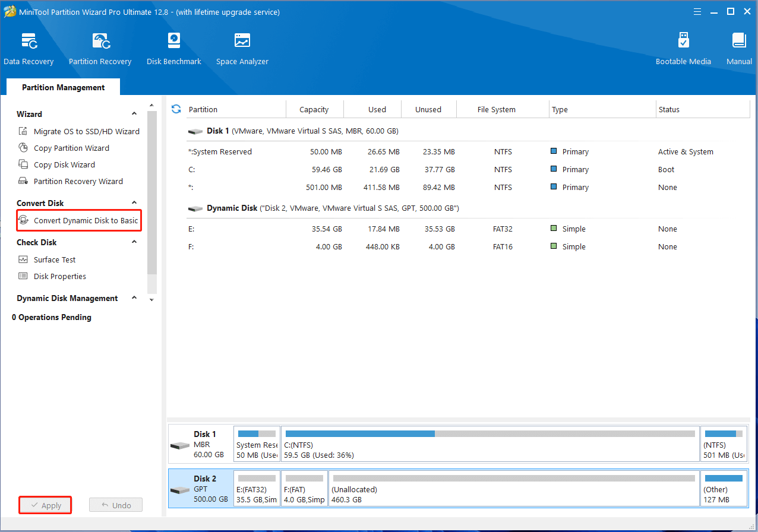Click the Disk 2 icon in the disk map

[179, 489]
